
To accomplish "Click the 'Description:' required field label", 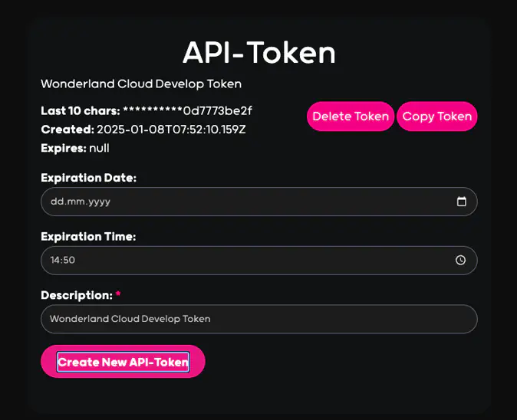I will [x=77, y=295].
